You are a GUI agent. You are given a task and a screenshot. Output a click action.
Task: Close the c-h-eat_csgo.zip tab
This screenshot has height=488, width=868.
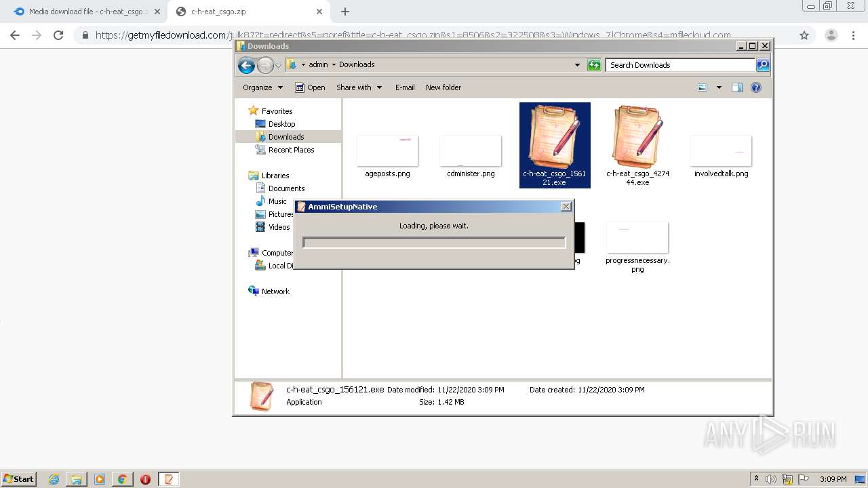point(319,12)
